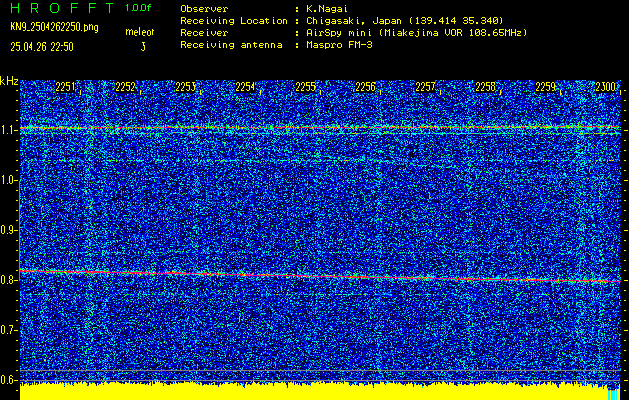Click the version label 1.00f
This screenshot has height=400, width=629.
(x=138, y=8)
